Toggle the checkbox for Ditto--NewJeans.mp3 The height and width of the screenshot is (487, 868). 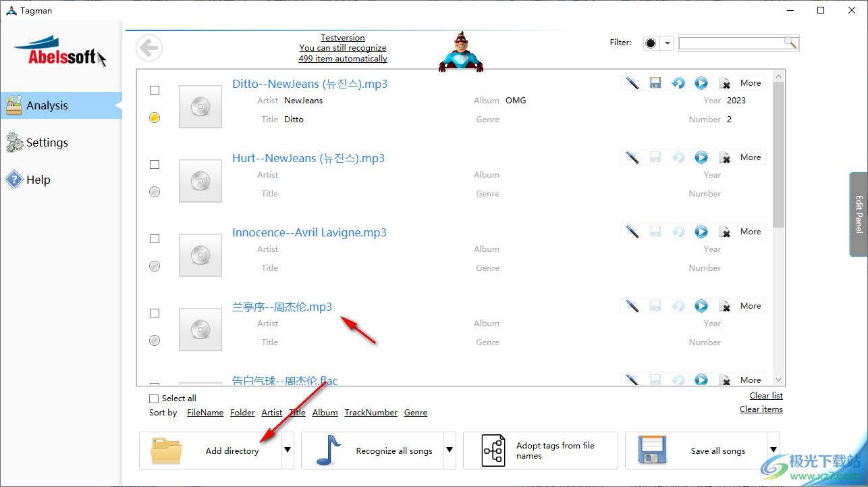click(x=154, y=89)
